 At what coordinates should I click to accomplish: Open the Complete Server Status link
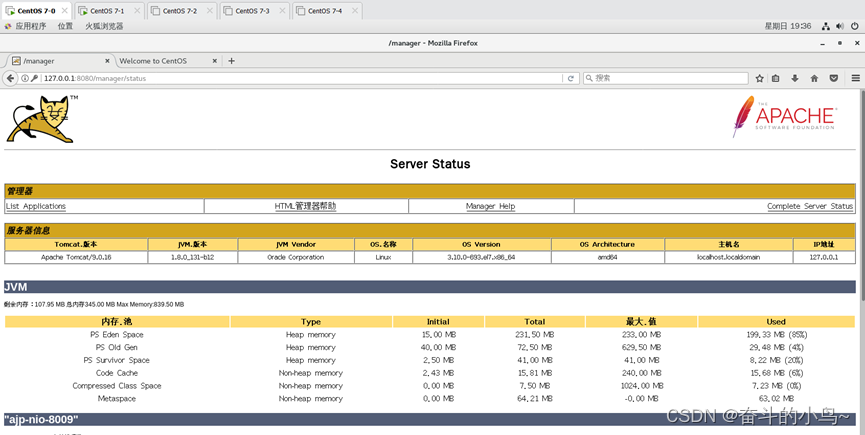(x=809, y=206)
